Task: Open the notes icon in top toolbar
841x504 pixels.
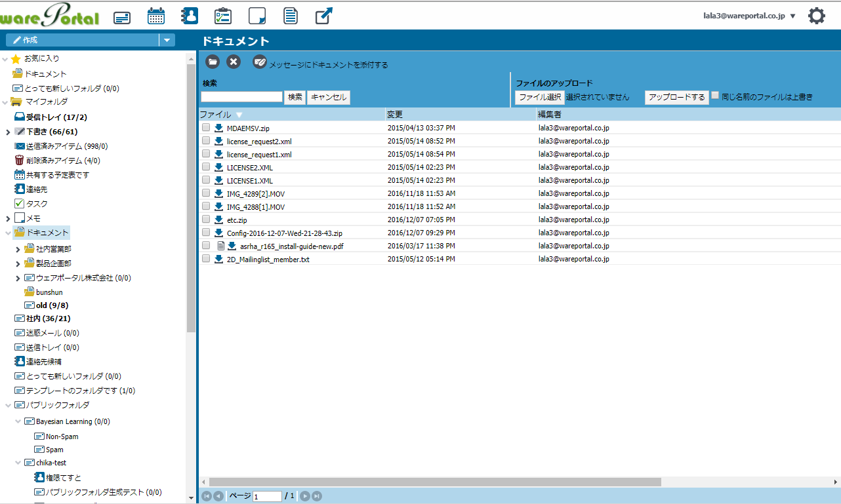Action: click(x=257, y=16)
